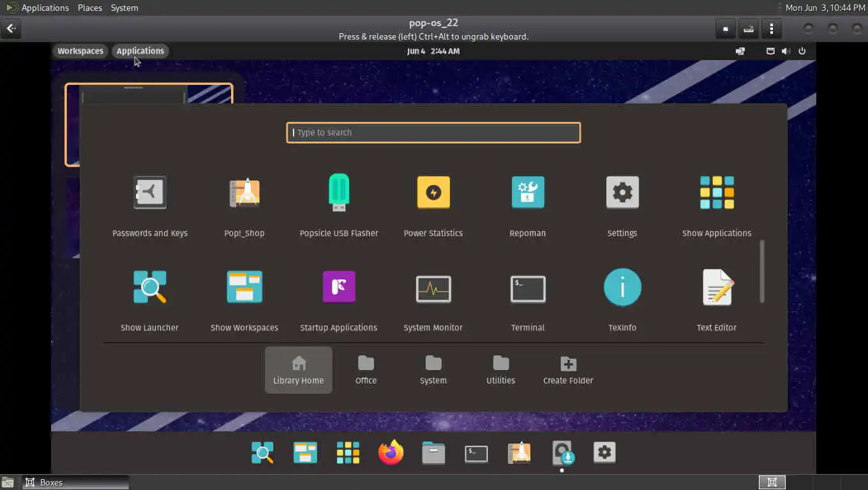Click the application grid scrollbar
Image resolution: width=868 pixels, height=490 pixels.
click(x=762, y=271)
